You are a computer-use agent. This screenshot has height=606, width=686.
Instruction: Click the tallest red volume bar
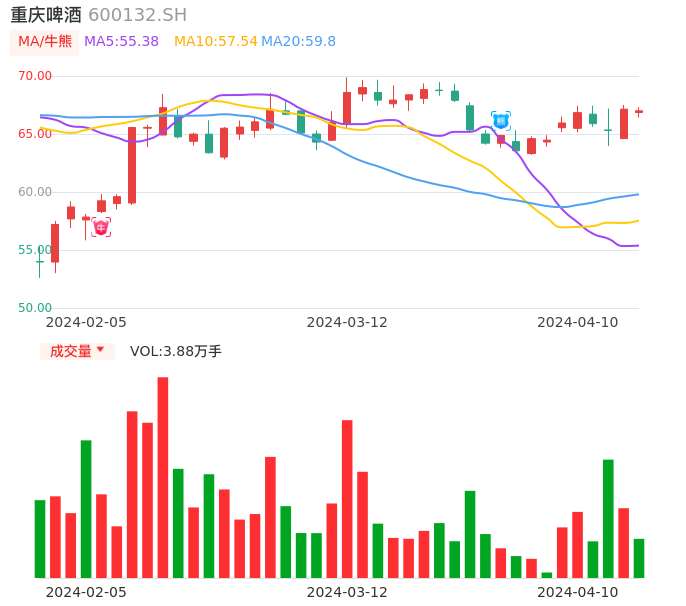click(x=163, y=477)
